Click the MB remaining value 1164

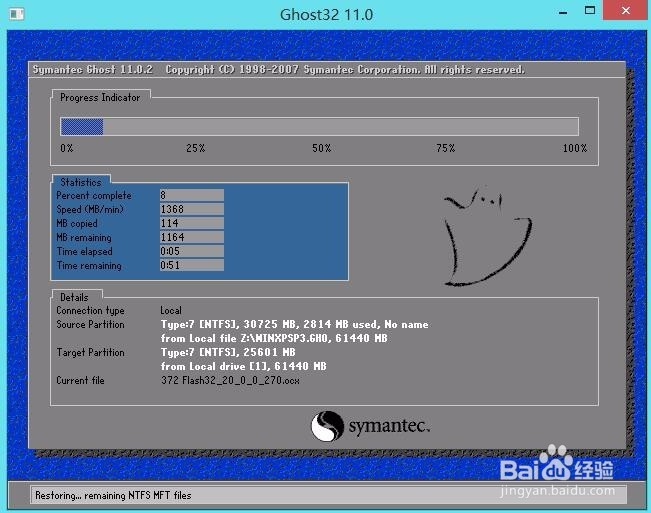point(192,237)
